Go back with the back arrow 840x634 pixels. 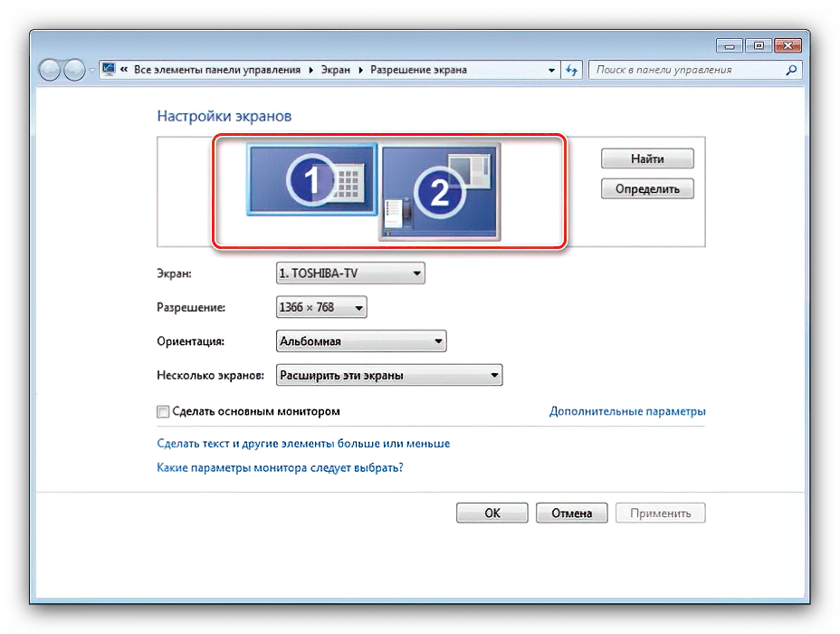[x=49, y=71]
